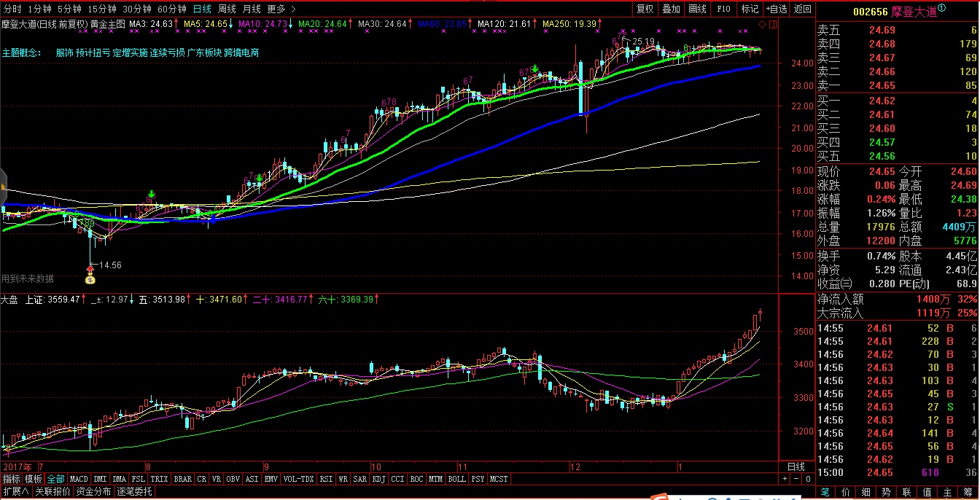
Task: Click the 复权 button
Action: click(x=645, y=9)
